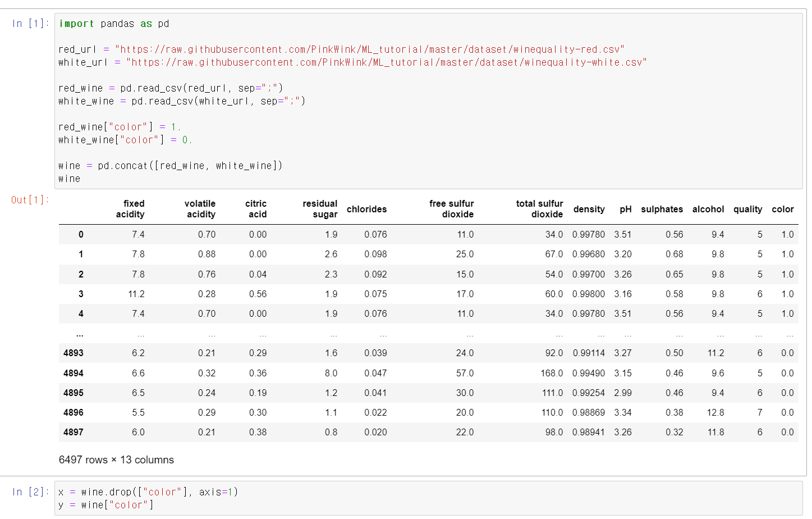Click chlorides value 0.098 in row 1
Image resolution: width=812 pixels, height=519 pixels.
point(375,254)
